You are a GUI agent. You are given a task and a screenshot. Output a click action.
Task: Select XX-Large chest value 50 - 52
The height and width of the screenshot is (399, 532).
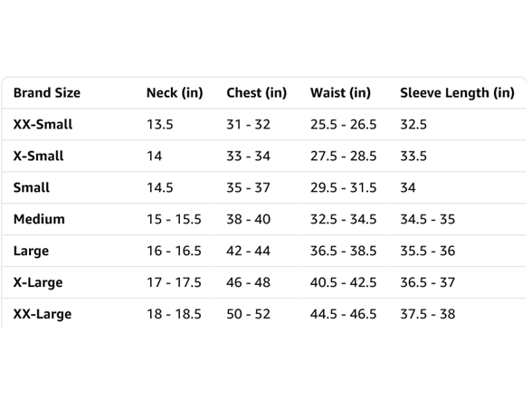pos(248,314)
